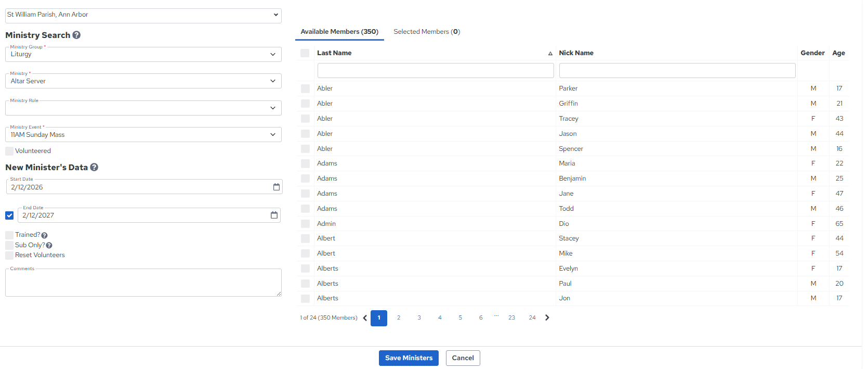
Task: Switch to Available Members tab
Action: point(339,32)
